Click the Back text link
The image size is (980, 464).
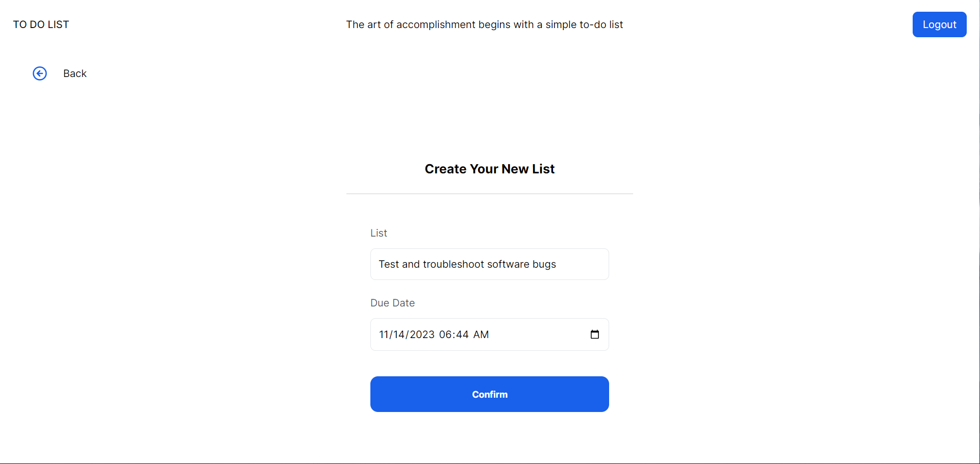(75, 73)
